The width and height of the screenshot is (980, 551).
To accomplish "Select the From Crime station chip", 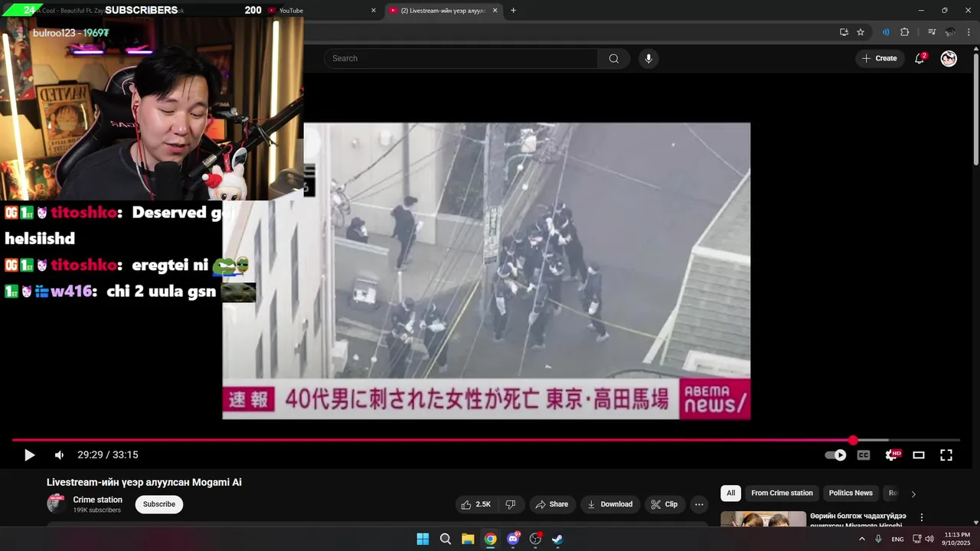I will (782, 493).
